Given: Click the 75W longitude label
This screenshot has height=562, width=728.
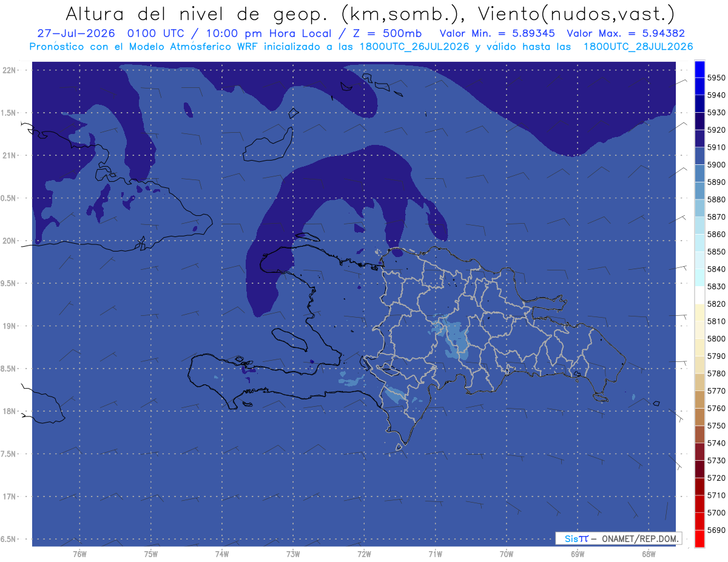Looking at the screenshot, I should pos(150,554).
